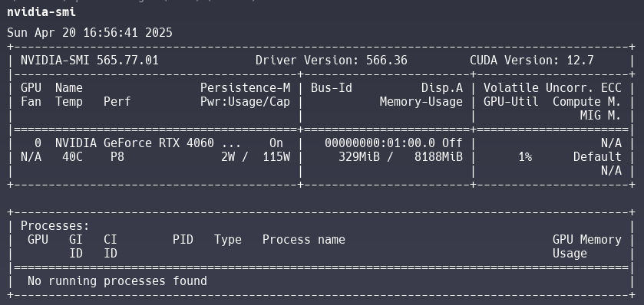Click the NVIDIA GeForce RTX 4060 name

click(x=134, y=143)
